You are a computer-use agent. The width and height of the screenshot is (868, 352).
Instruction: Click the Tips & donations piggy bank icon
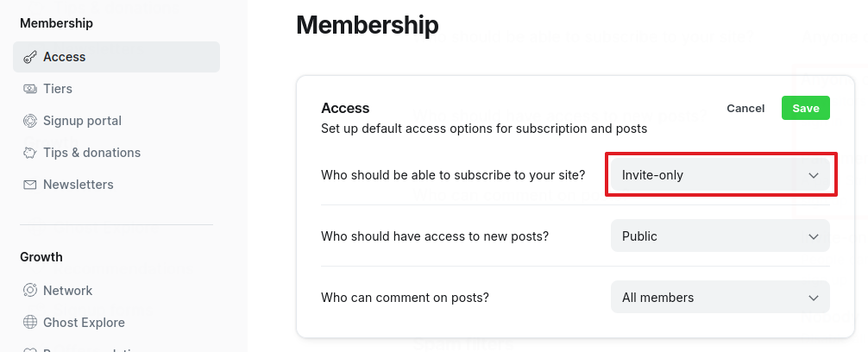pyautogui.click(x=30, y=153)
